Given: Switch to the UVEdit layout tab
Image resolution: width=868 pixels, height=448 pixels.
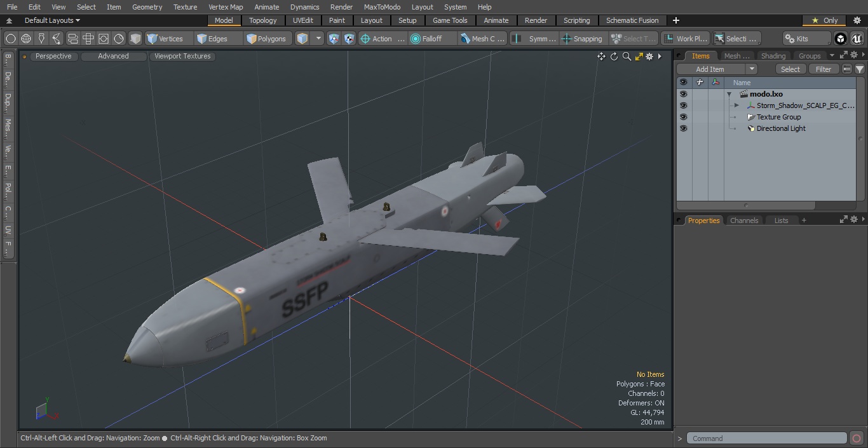Looking at the screenshot, I should click(x=303, y=20).
